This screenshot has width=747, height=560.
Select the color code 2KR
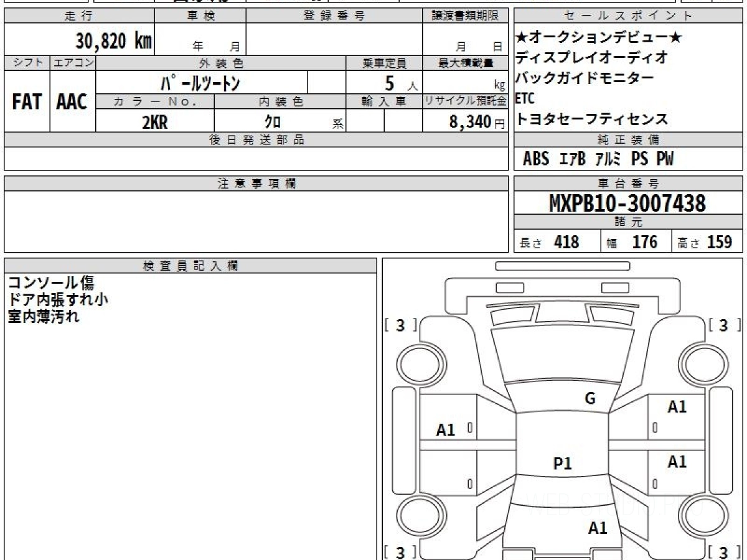click(155, 122)
